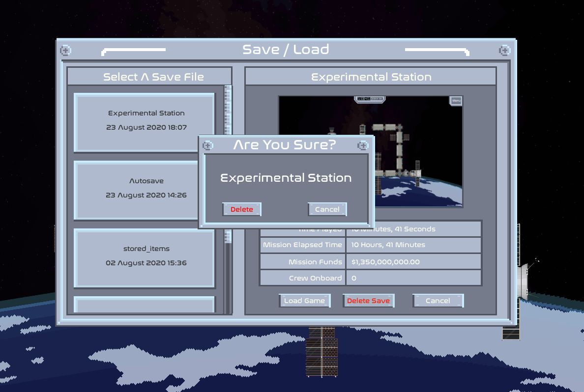Select the Mission Elapsed Time row

370,245
